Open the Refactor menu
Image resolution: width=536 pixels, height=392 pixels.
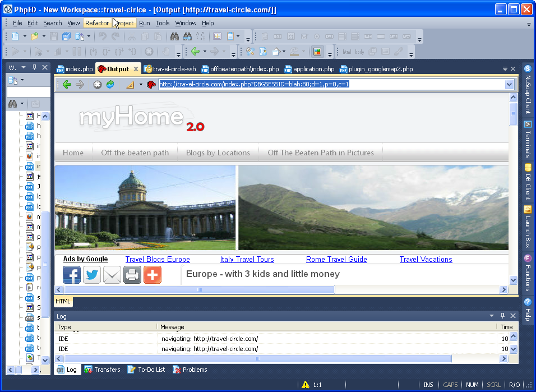[x=97, y=23]
